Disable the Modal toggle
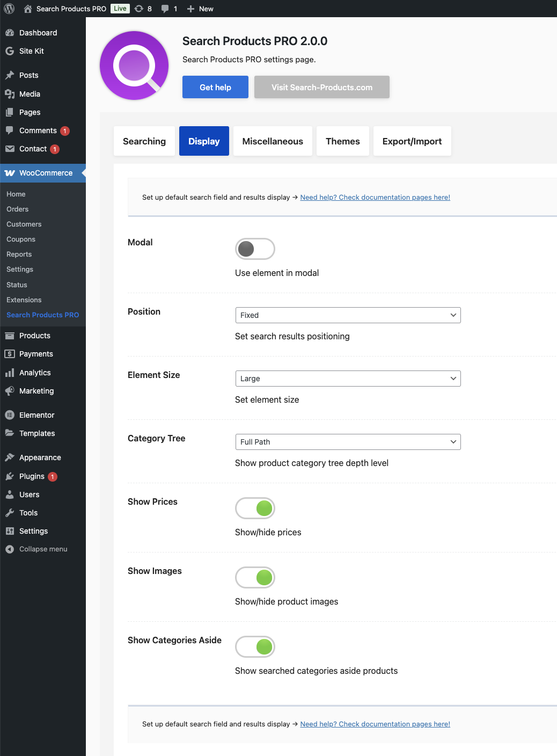This screenshot has height=756, width=557. click(255, 249)
